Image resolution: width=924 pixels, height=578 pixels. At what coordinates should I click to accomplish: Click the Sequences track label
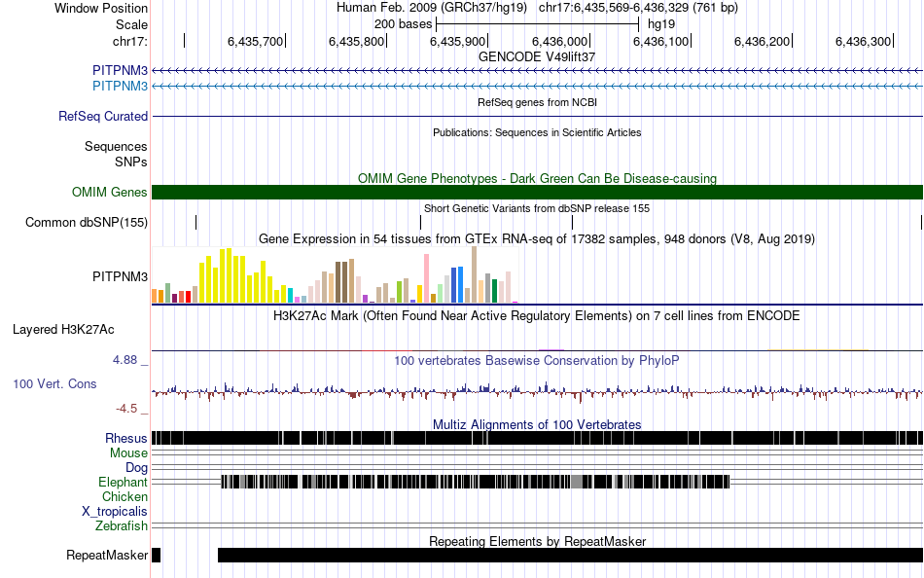116,146
